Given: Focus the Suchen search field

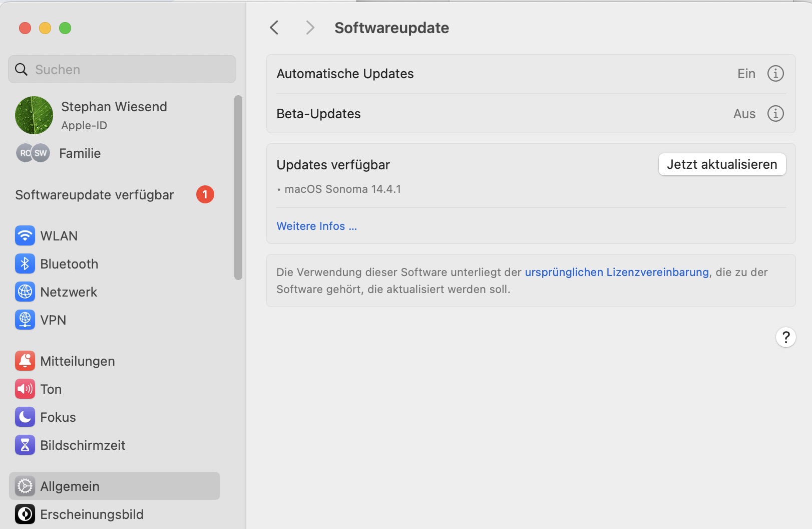Looking at the screenshot, I should pyautogui.click(x=122, y=69).
